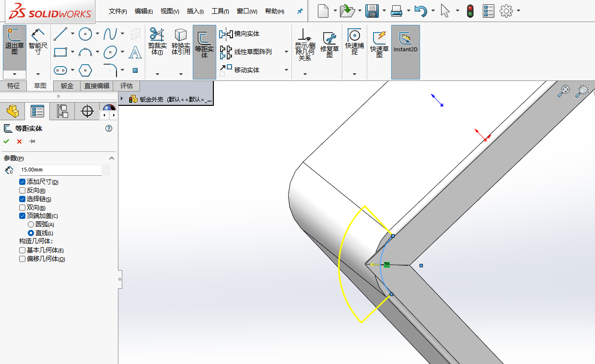Viewport: 595px width, 364px height.
Task: Select the Smart Dimension (智能尺寸) tool
Action: pos(38,41)
